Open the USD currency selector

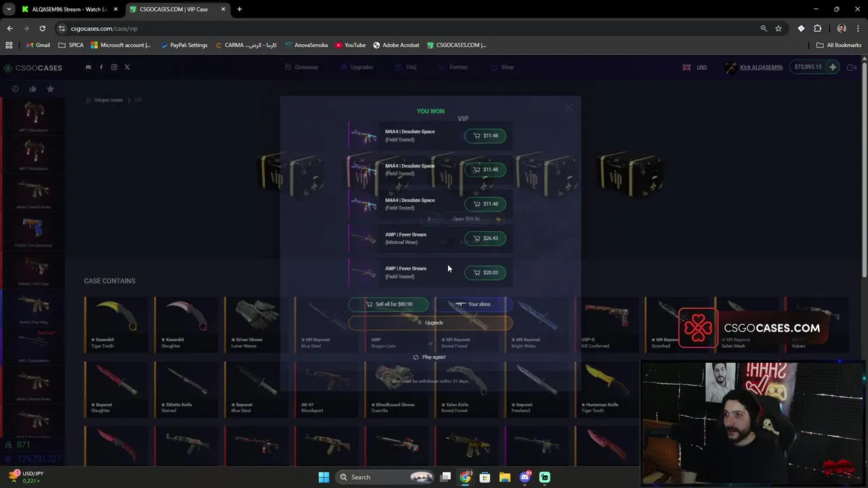695,67
